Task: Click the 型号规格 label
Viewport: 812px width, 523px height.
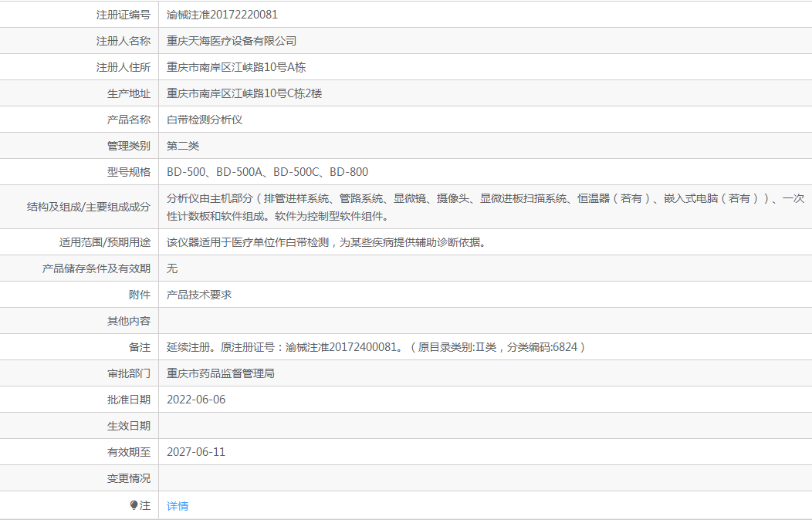Action: point(129,172)
